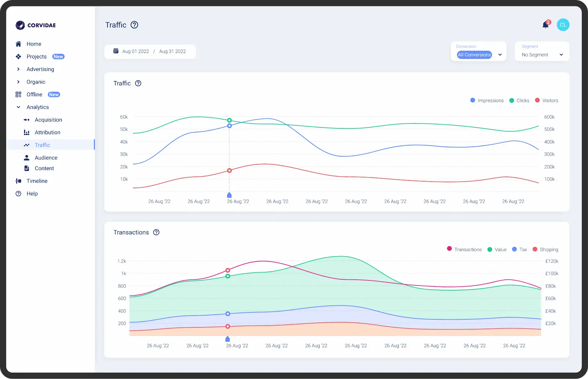Click the calendar icon in date range
This screenshot has width=588, height=379.
pyautogui.click(x=116, y=51)
